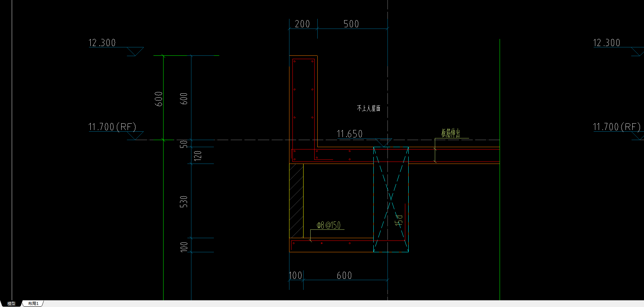Pick the diagonal hatched wall region
The width and height of the screenshot is (644, 307).
[x=296, y=201]
